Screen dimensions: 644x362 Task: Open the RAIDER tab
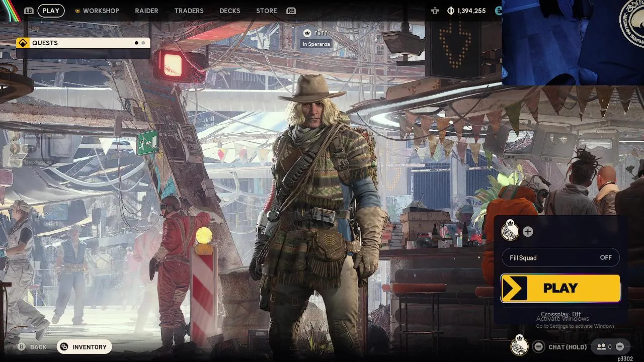pos(146,11)
